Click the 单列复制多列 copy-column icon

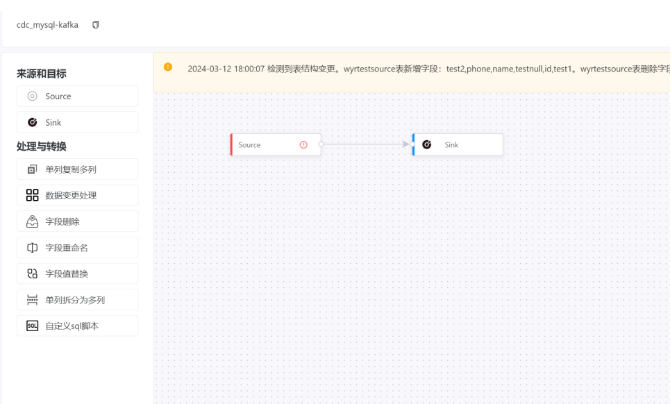32,169
